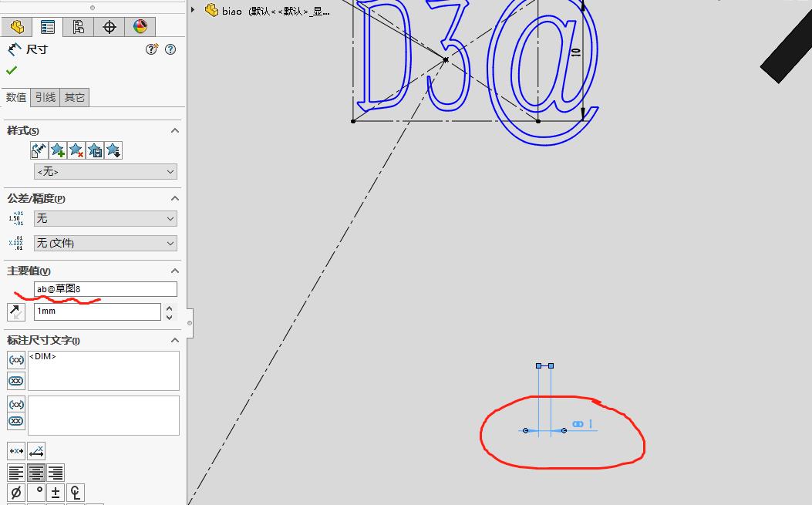Open the style dropdown showing 无
812x505 pixels.
(105, 171)
